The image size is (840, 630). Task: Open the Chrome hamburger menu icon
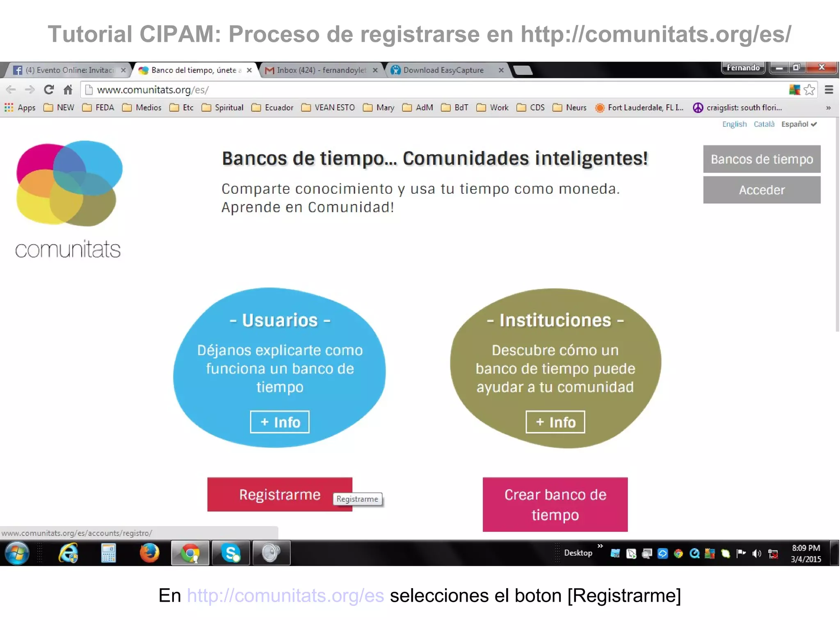click(x=829, y=89)
